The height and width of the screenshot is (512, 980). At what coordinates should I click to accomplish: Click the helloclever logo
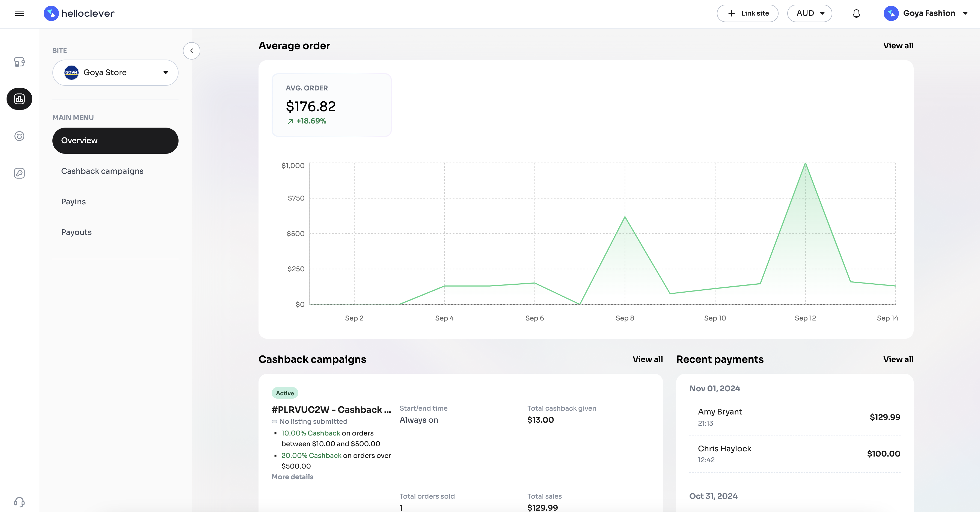click(79, 14)
